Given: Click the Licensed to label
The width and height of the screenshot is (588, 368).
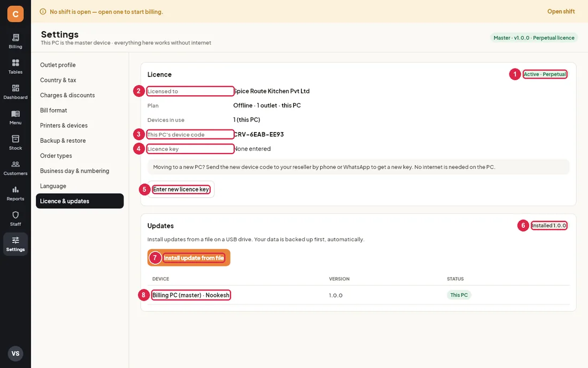Looking at the screenshot, I should 163,91.
